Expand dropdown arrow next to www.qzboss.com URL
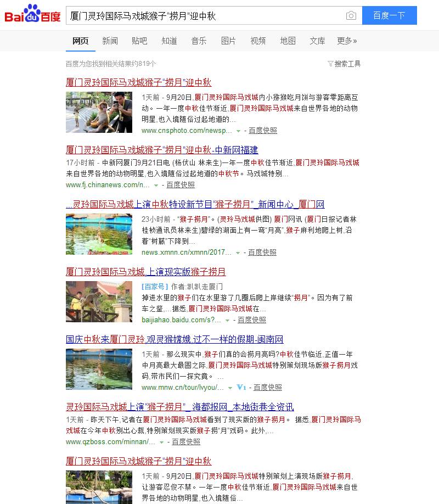The image size is (439, 504). pos(162,442)
